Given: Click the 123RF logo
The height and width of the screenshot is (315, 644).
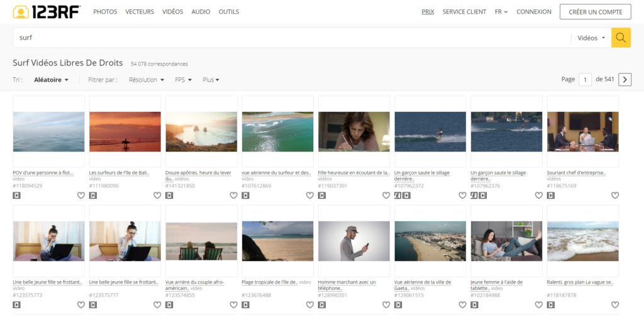Looking at the screenshot, I should [47, 11].
